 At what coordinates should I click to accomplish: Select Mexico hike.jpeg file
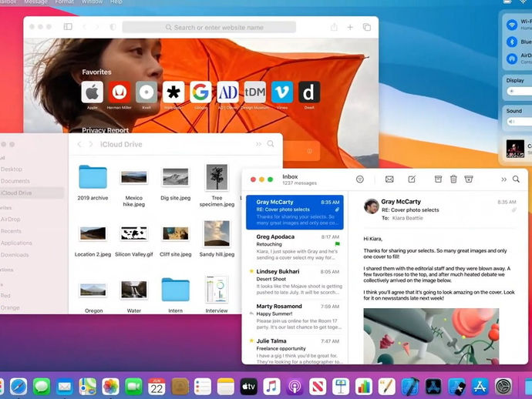pos(134,177)
